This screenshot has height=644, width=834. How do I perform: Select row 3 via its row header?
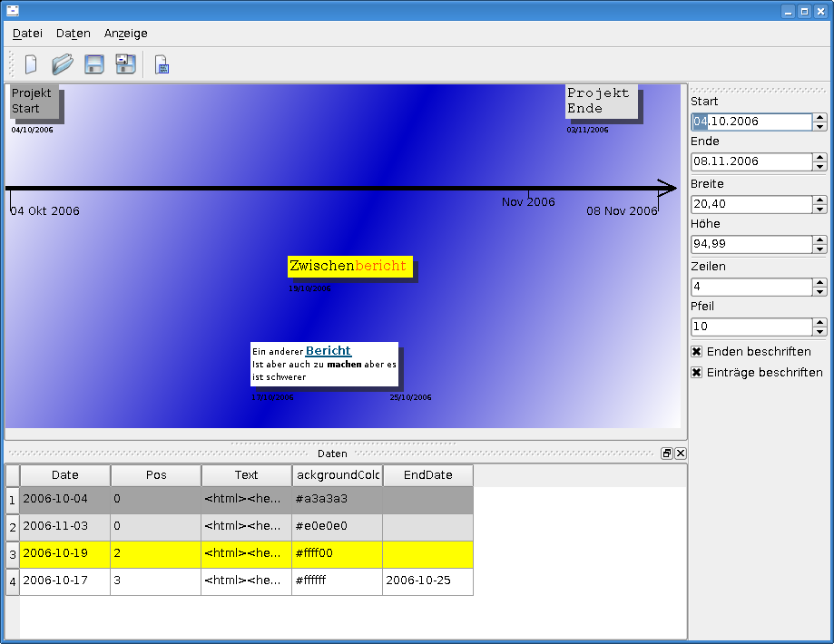[x=12, y=554]
